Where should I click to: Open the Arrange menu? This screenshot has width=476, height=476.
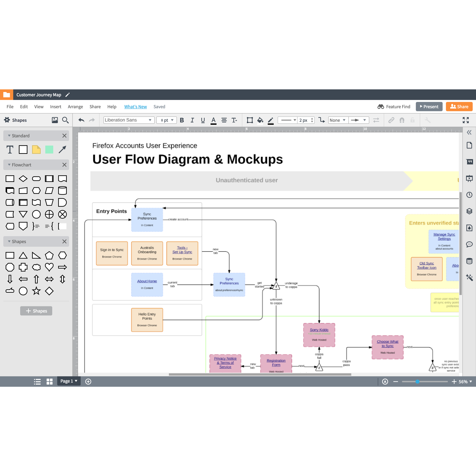75,107
